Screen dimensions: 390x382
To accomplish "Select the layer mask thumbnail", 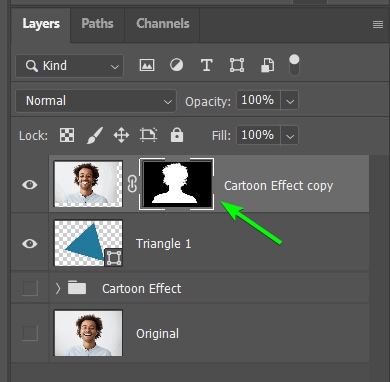I will tap(177, 184).
